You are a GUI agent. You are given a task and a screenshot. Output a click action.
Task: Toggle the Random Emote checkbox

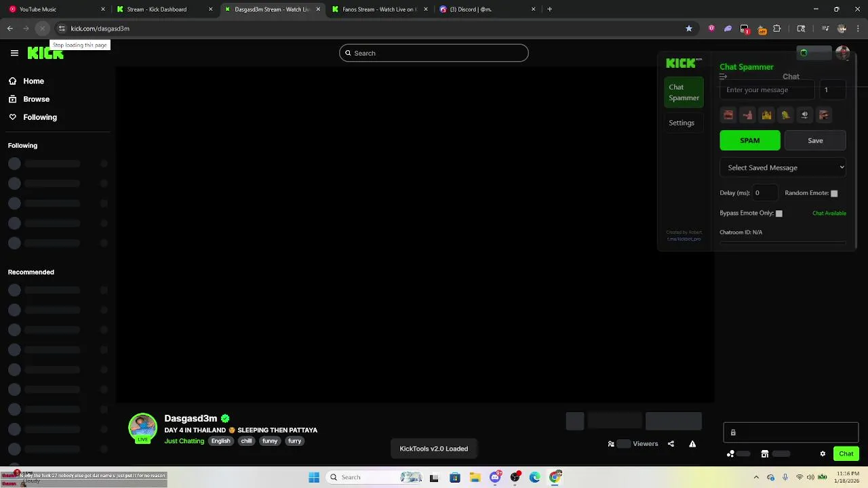834,193
